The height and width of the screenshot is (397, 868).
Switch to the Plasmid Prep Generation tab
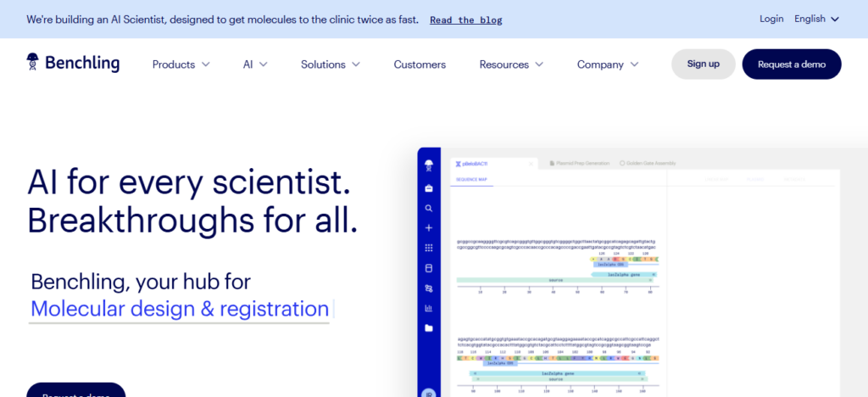[579, 164]
